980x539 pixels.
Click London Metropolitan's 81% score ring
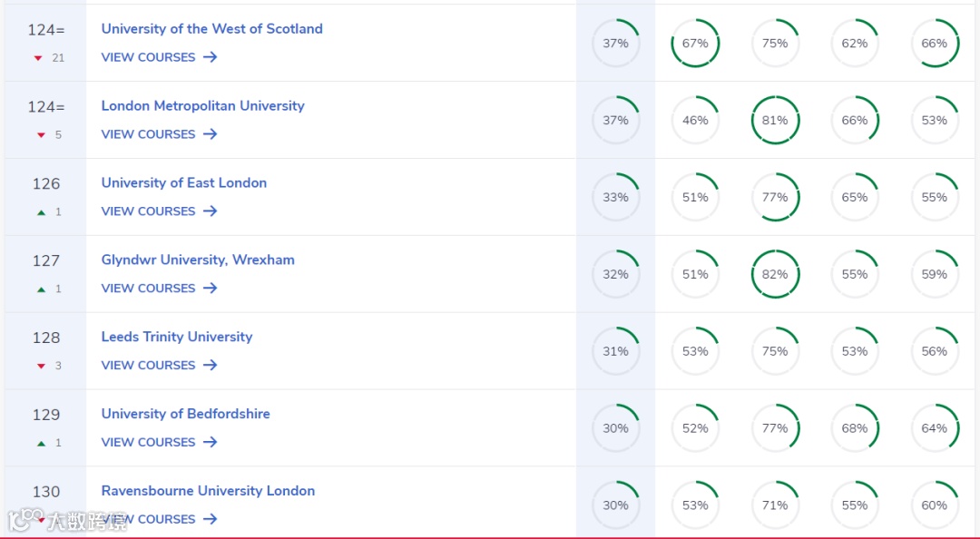click(x=775, y=120)
